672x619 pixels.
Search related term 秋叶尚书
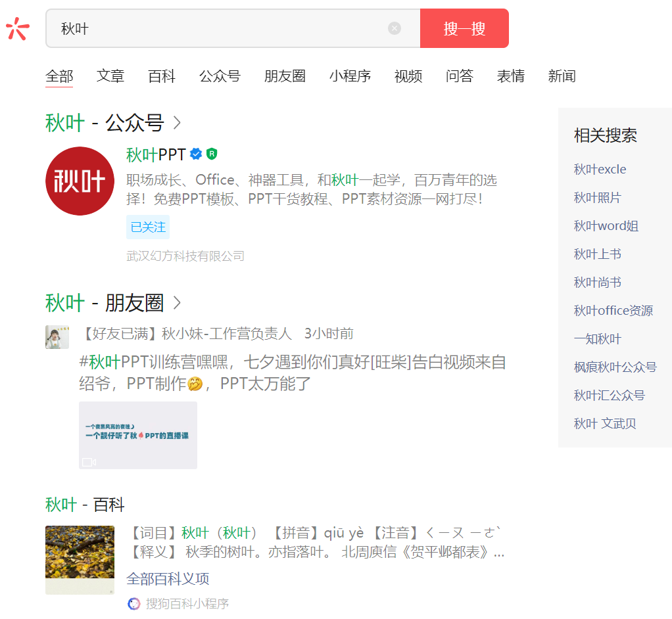point(598,283)
